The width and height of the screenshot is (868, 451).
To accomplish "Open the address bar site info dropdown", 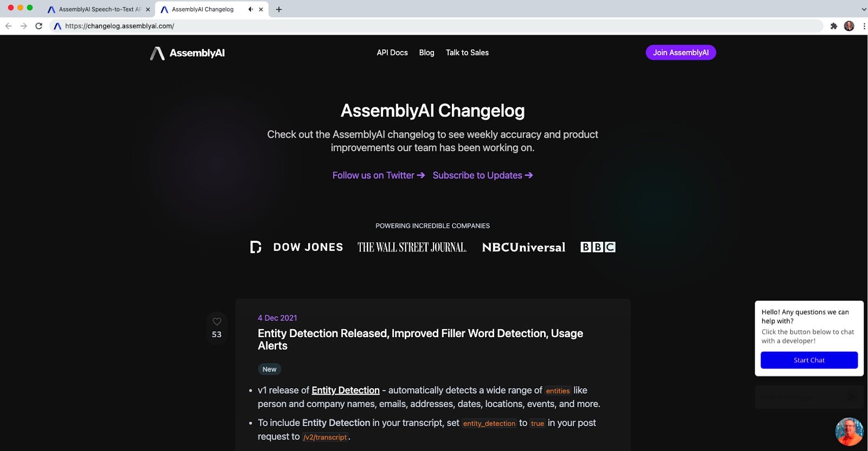I will click(58, 25).
